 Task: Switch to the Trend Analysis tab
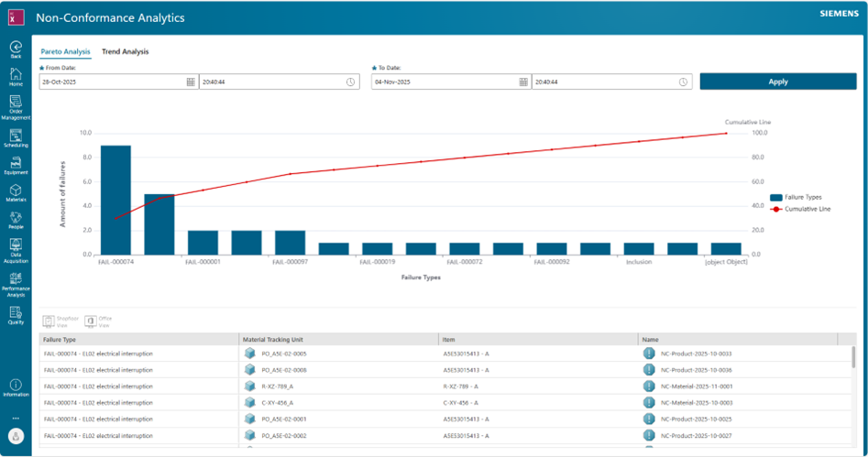pyautogui.click(x=126, y=52)
